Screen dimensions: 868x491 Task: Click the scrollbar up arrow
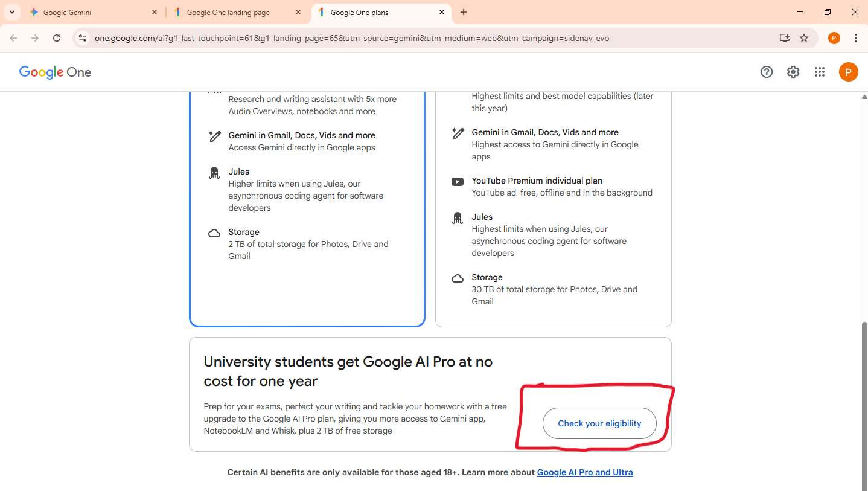pyautogui.click(x=864, y=97)
